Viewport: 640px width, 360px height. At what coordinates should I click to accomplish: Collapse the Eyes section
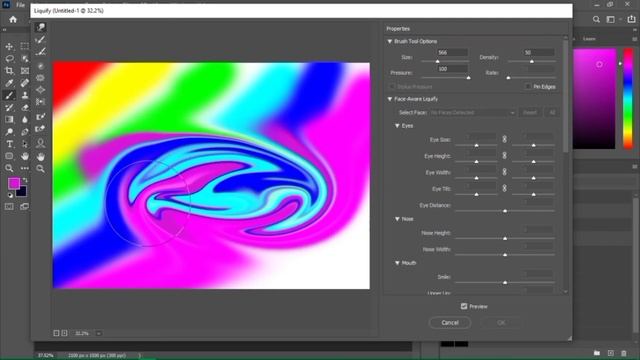click(x=397, y=126)
